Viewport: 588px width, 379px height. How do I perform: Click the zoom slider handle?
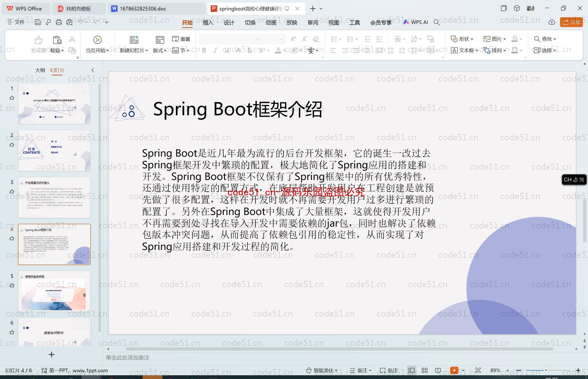[546, 370]
